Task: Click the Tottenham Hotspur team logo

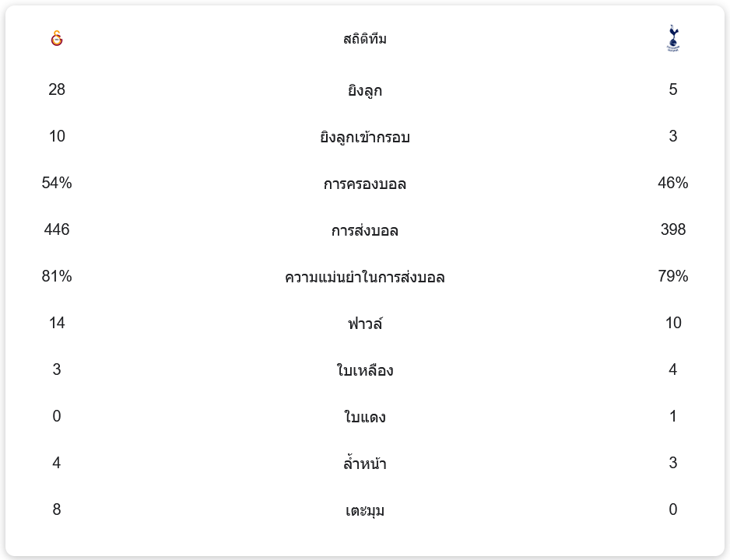Action: pyautogui.click(x=672, y=38)
